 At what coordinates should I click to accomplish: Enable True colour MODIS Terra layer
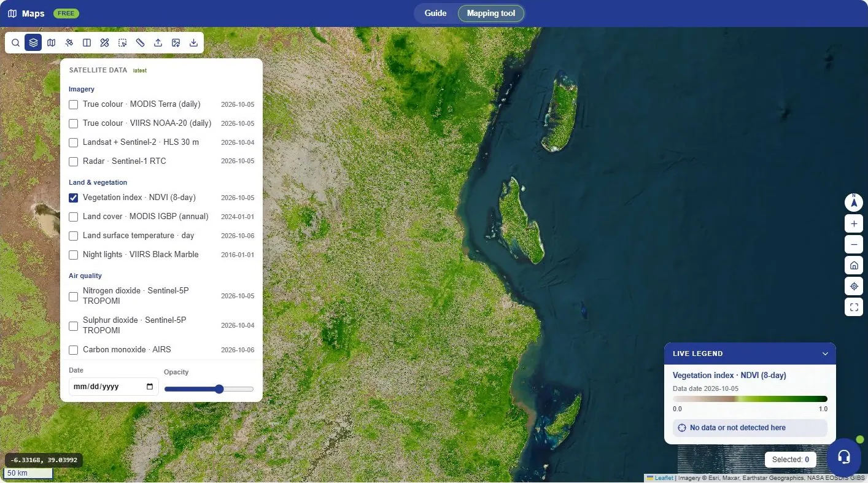[x=73, y=104]
